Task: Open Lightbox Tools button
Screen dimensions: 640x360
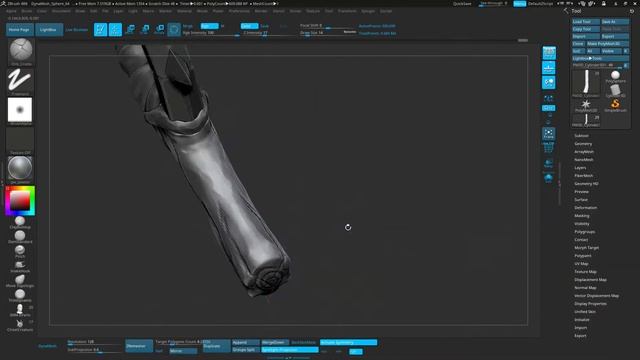Action: click(x=600, y=58)
